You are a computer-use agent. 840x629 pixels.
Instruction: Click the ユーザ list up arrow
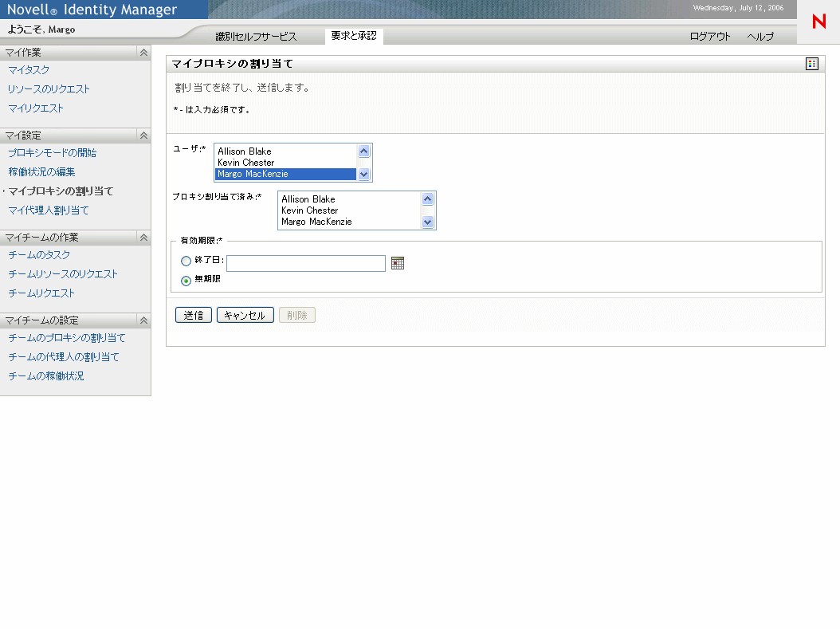click(x=363, y=151)
